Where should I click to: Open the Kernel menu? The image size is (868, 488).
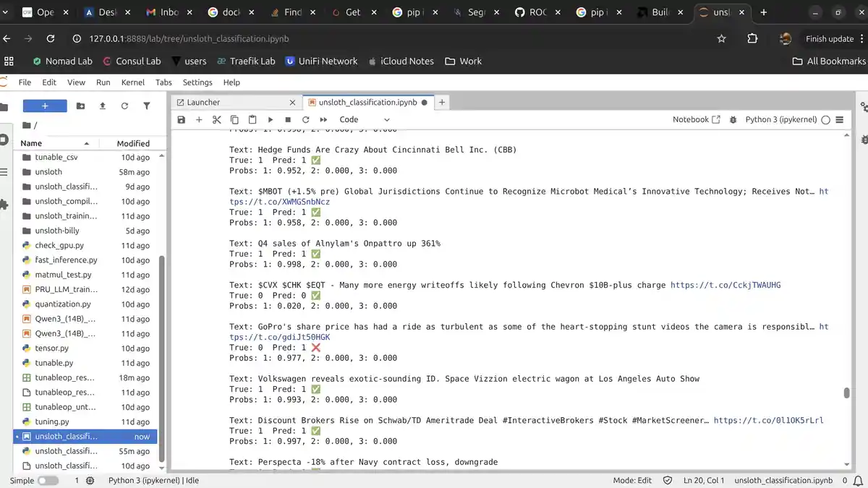pos(132,82)
